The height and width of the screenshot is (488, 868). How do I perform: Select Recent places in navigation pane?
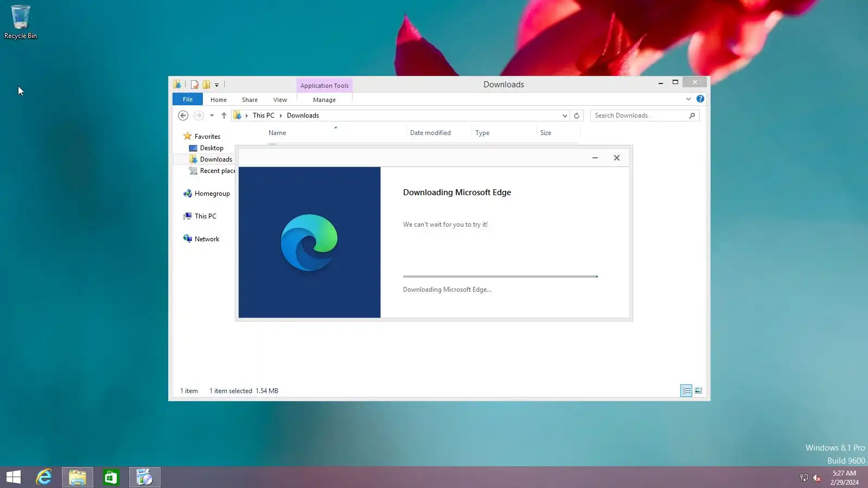[212, 171]
